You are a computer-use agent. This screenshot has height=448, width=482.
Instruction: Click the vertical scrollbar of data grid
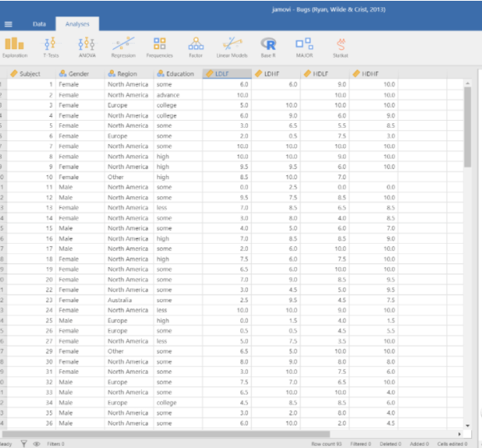467,125
